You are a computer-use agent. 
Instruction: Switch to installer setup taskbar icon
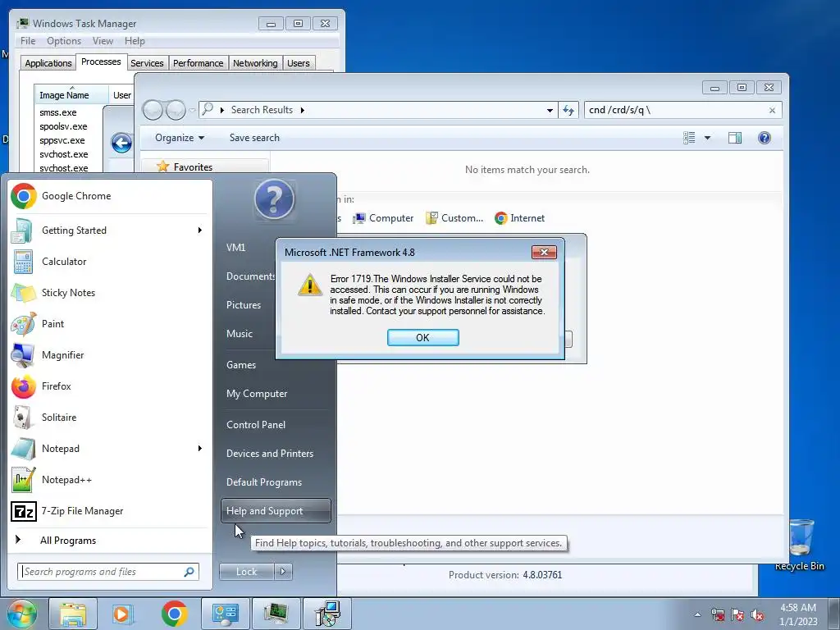pyautogui.click(x=326, y=614)
